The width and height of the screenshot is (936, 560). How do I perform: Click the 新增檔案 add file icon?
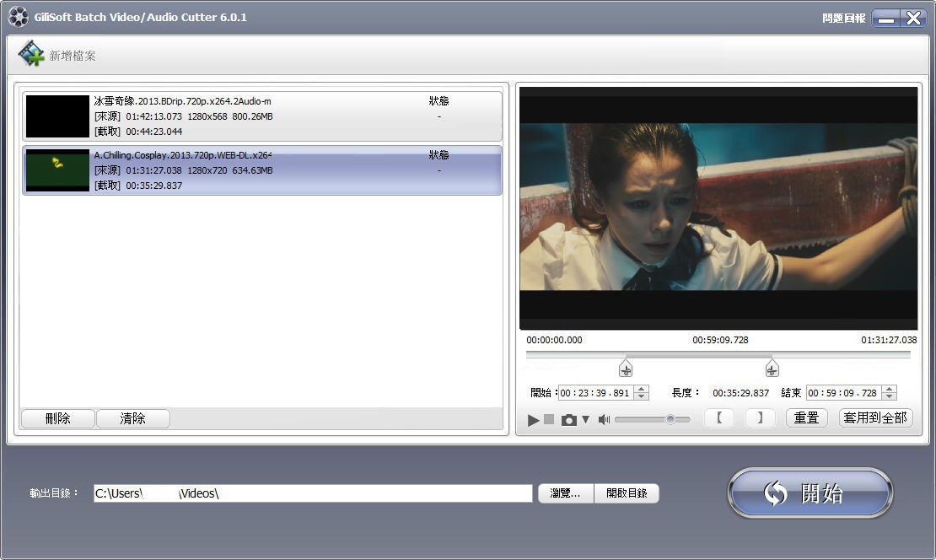[x=31, y=54]
